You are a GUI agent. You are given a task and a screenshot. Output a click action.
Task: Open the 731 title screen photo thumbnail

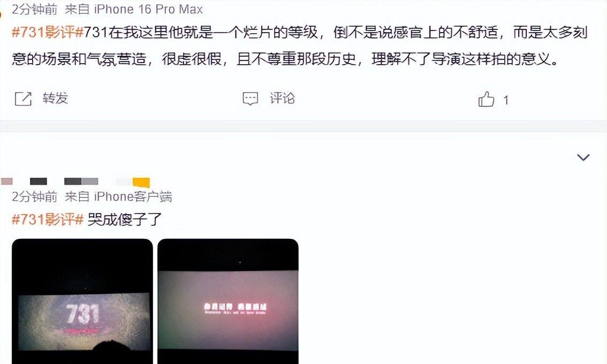click(x=82, y=301)
